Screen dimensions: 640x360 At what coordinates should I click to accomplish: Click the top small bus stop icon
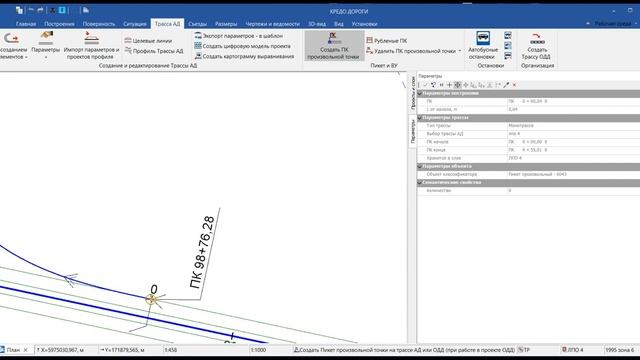pos(508,36)
